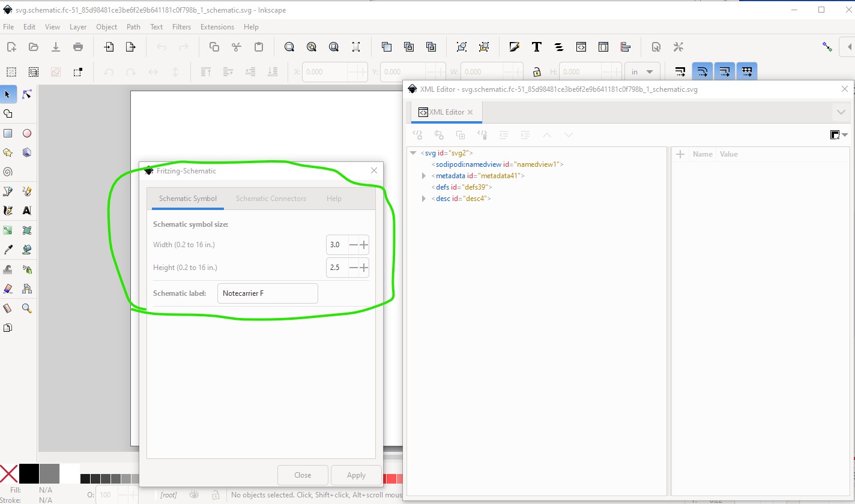Select the Star and polygon tool
The image size is (855, 504).
tap(8, 152)
